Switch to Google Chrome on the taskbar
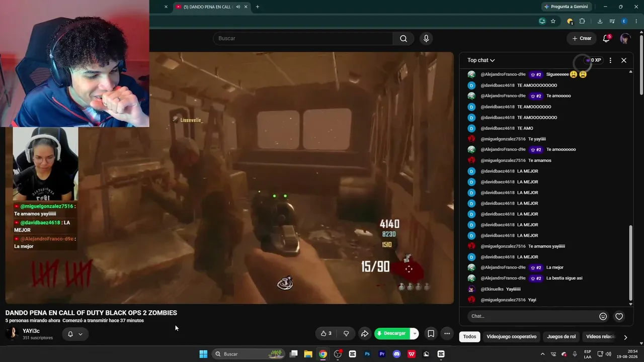 323,354
